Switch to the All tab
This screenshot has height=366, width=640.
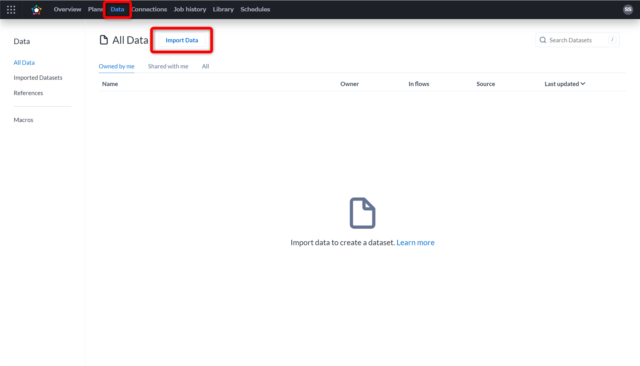(205, 66)
